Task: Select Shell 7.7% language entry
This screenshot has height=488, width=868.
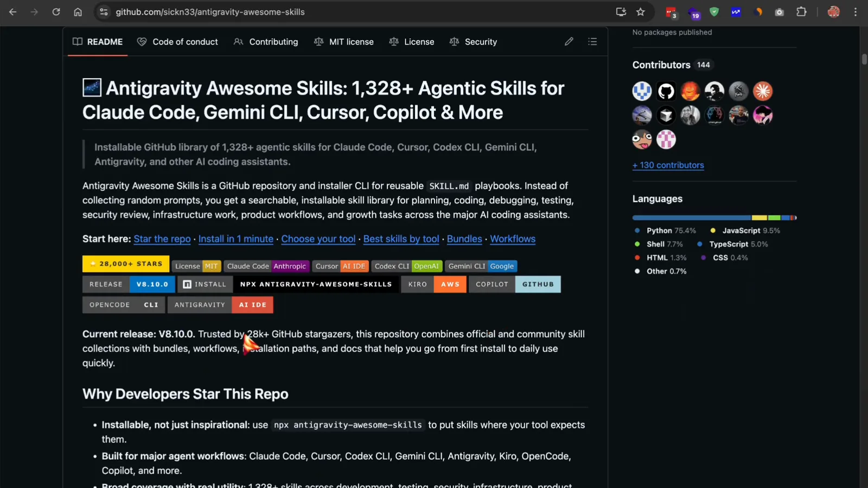Action: tap(659, 244)
